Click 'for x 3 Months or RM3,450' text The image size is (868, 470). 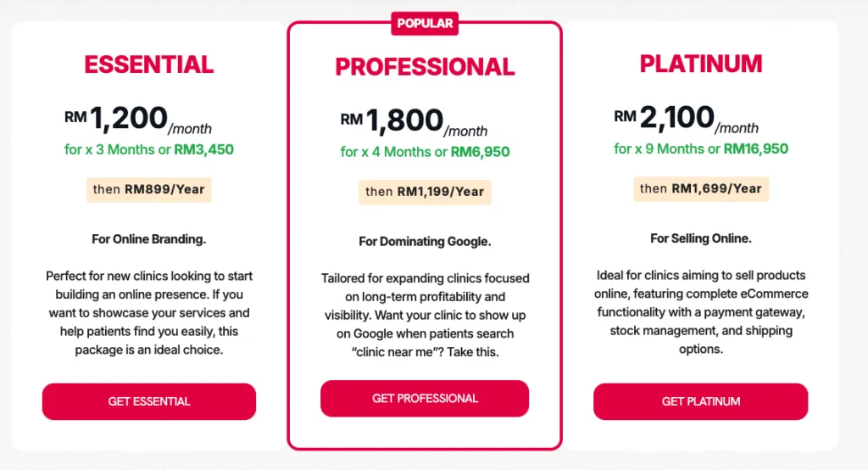tap(149, 149)
